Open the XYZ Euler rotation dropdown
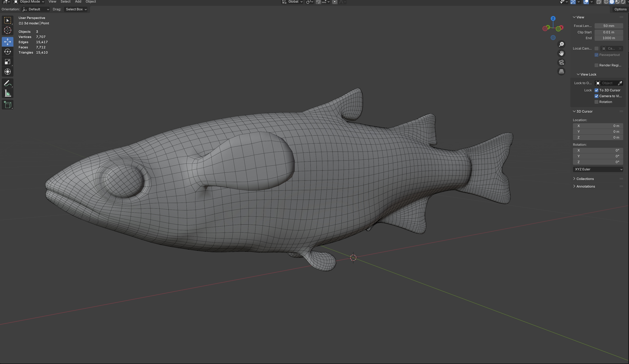This screenshot has height=364, width=629. [598, 169]
